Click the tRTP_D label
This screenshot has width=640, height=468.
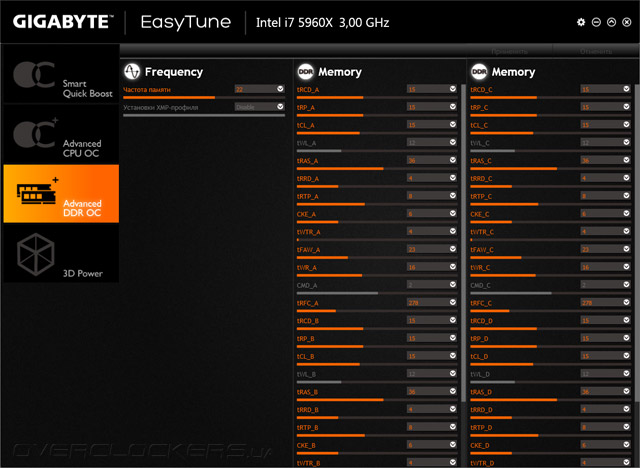pos(481,428)
